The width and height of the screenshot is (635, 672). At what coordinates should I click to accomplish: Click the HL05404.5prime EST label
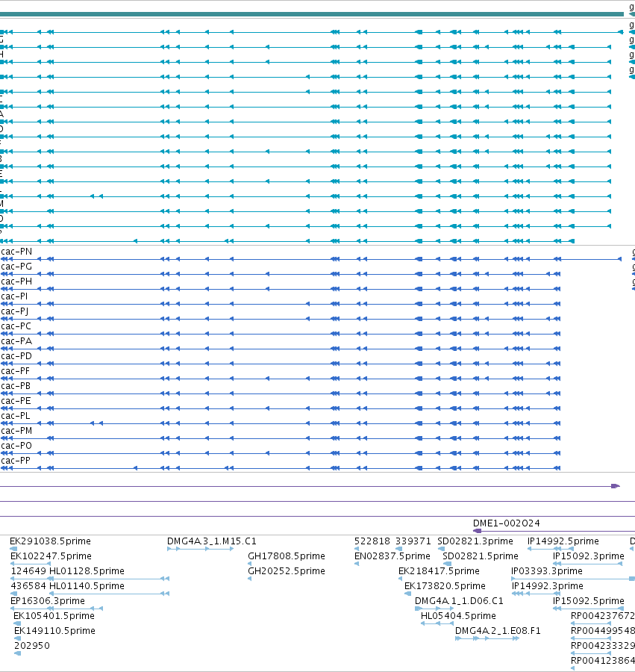pyautogui.click(x=458, y=616)
